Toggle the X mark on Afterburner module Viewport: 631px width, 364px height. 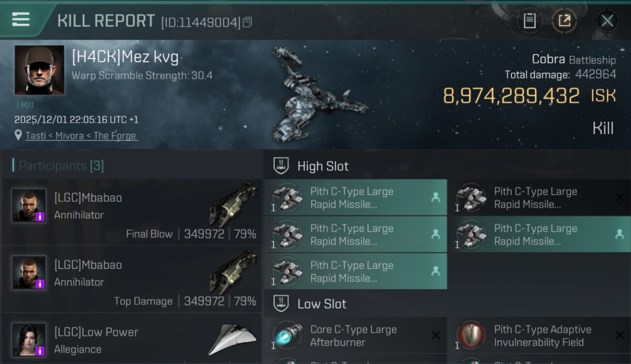click(435, 335)
